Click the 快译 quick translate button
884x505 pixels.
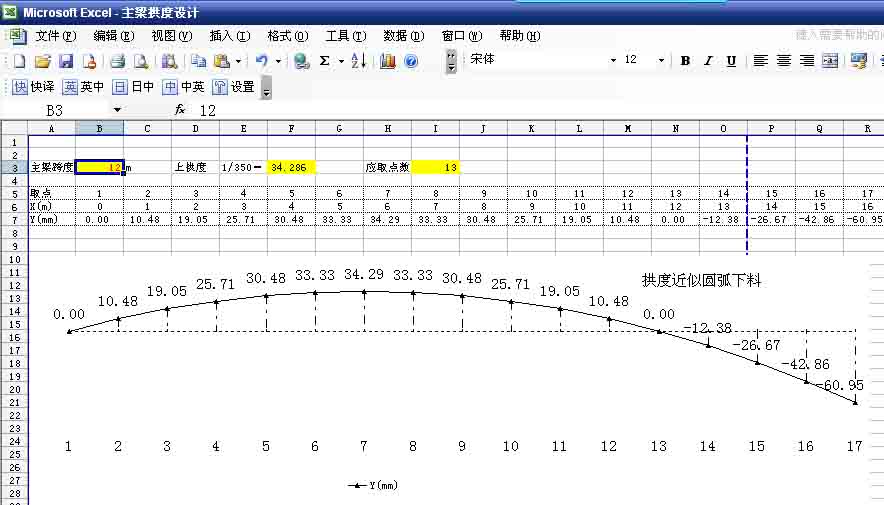(33, 87)
